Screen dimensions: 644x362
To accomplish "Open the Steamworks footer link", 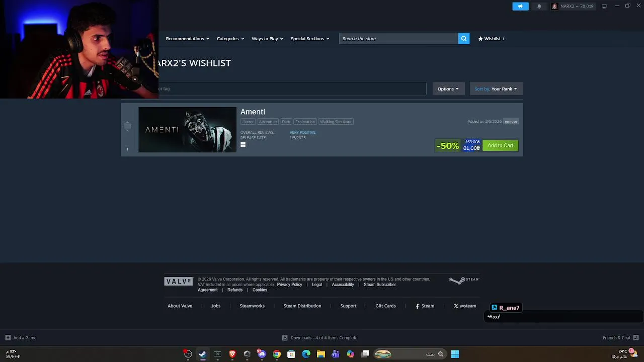I will coord(252,306).
